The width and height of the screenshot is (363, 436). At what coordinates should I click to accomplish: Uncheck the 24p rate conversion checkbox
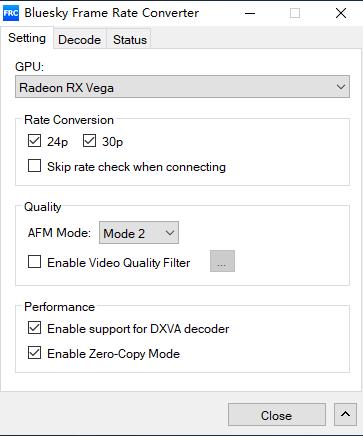tap(34, 141)
